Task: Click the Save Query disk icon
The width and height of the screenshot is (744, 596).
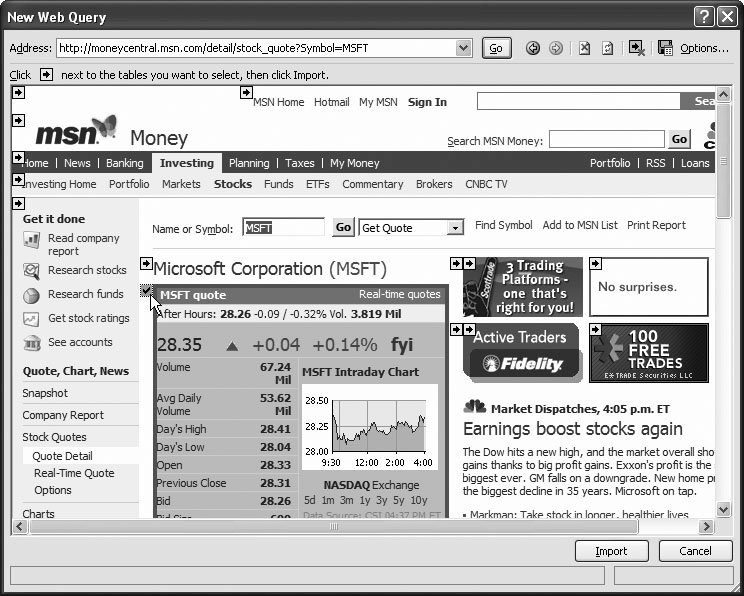Action: [665, 48]
